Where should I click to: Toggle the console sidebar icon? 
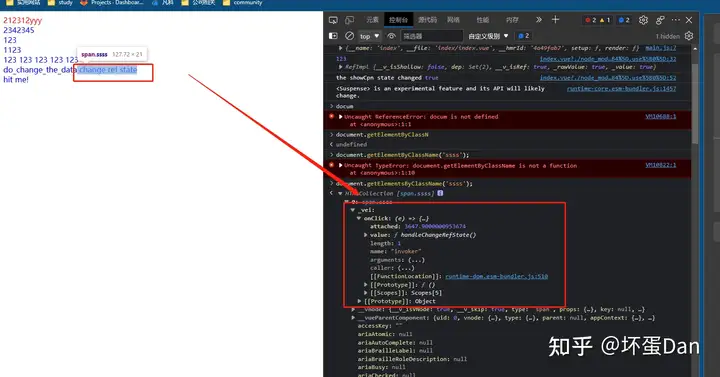[333, 36]
